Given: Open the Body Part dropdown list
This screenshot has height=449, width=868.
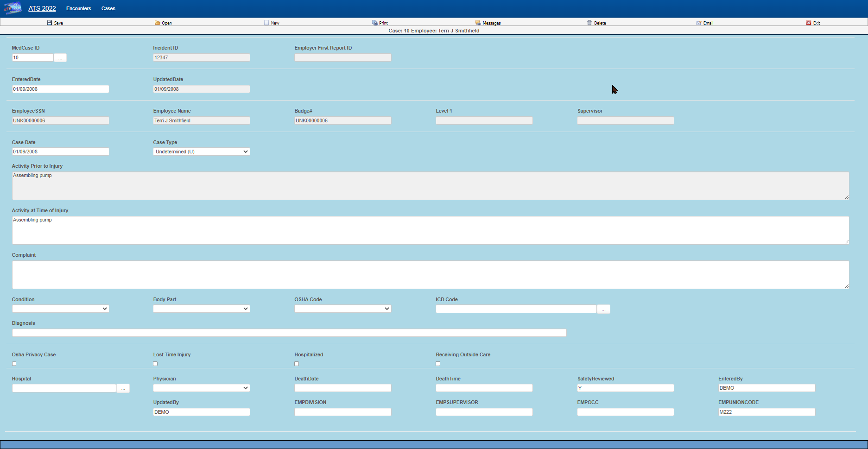Looking at the screenshot, I should click(x=201, y=309).
